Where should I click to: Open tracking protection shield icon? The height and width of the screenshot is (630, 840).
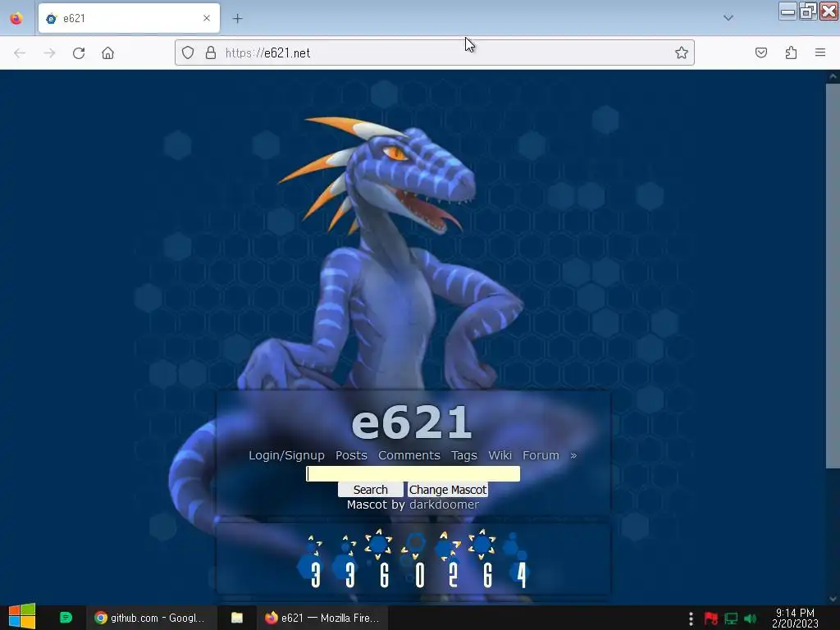[x=188, y=52]
